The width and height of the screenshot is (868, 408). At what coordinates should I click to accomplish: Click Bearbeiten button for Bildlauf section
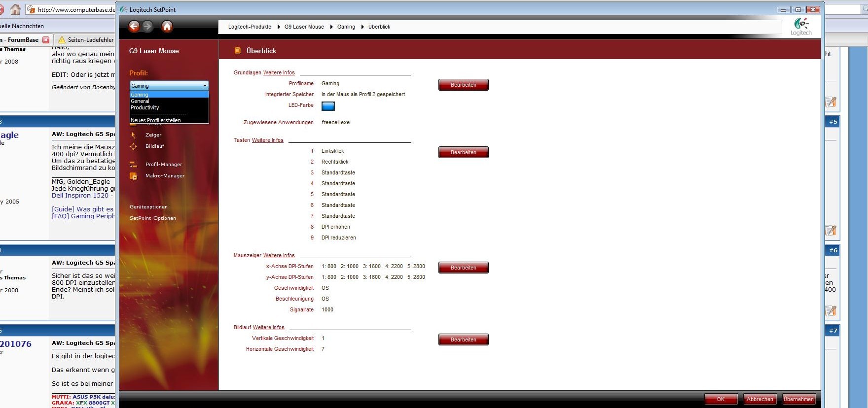464,340
